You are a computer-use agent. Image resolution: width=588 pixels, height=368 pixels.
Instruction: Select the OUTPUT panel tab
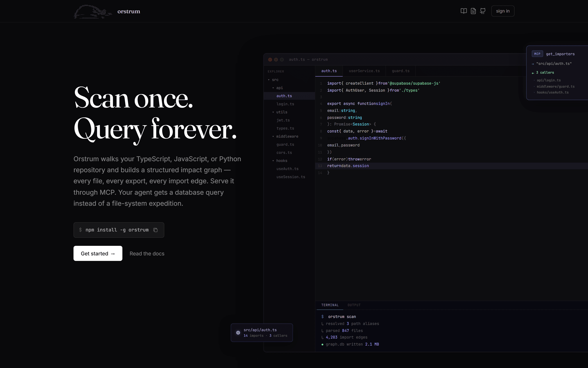click(354, 305)
